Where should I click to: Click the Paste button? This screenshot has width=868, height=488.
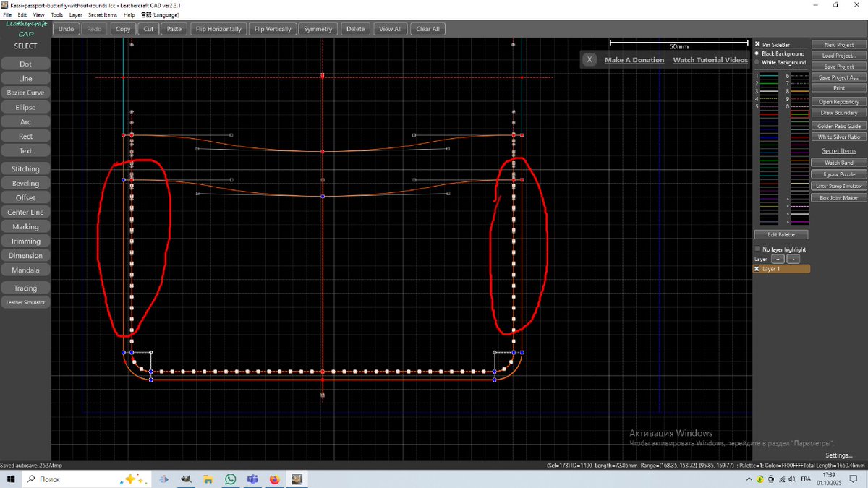[x=174, y=29]
